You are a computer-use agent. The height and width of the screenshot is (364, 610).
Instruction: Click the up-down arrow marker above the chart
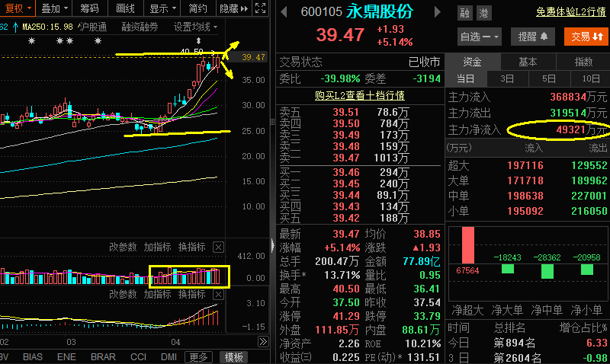click(199, 41)
